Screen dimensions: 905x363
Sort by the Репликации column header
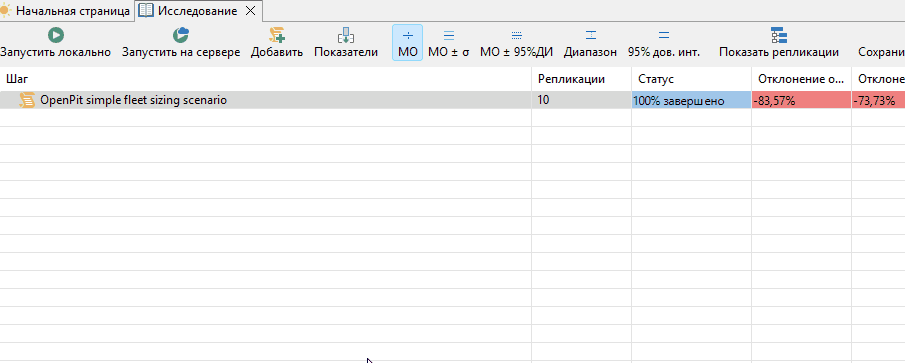581,79
